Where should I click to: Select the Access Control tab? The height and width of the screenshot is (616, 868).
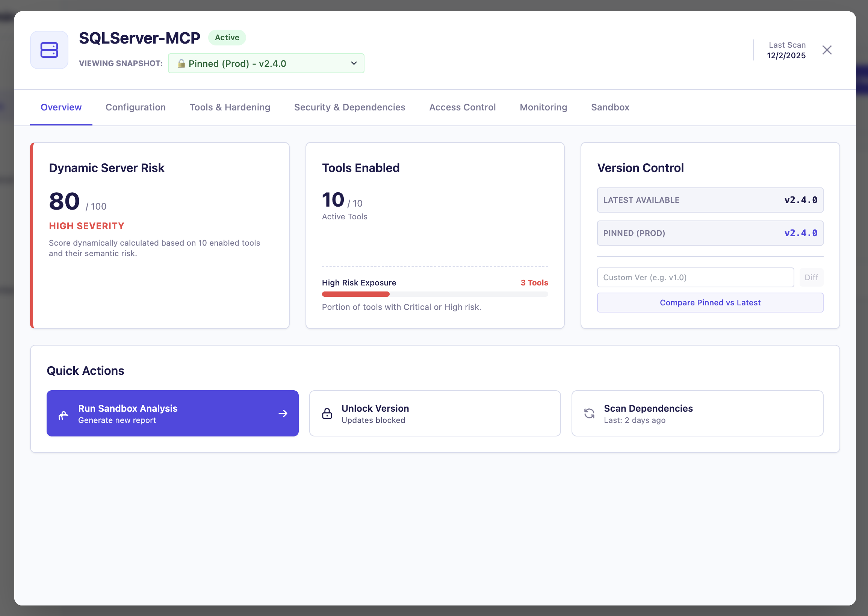tap(462, 107)
